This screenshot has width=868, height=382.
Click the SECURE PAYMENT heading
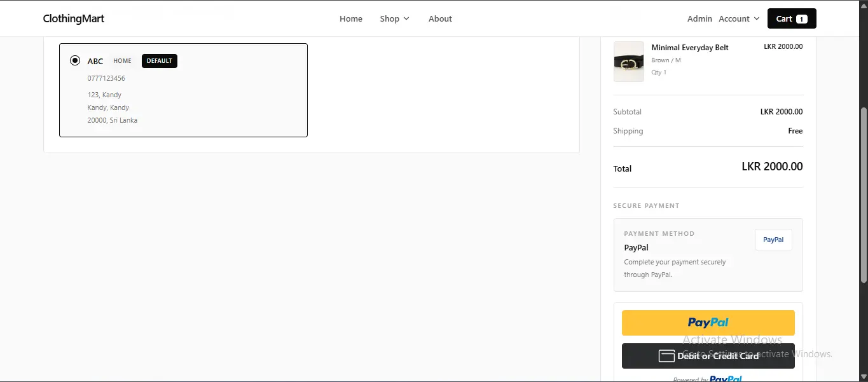646,206
